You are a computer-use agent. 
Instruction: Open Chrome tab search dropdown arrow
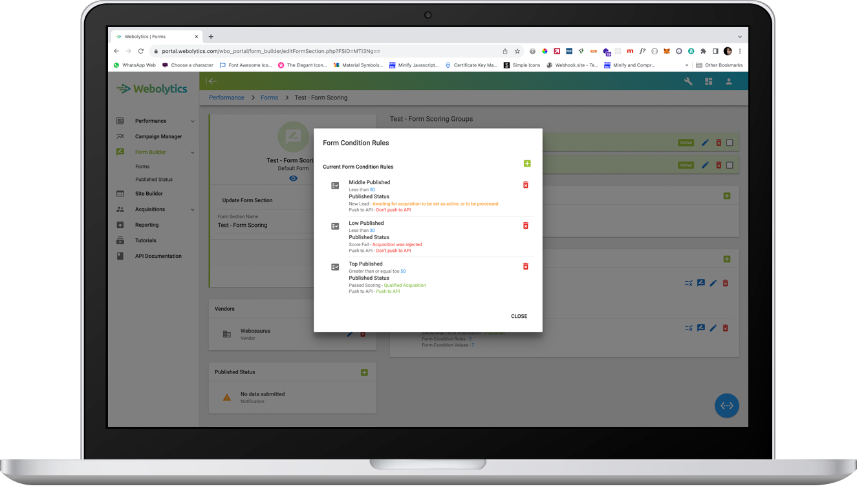tap(740, 37)
